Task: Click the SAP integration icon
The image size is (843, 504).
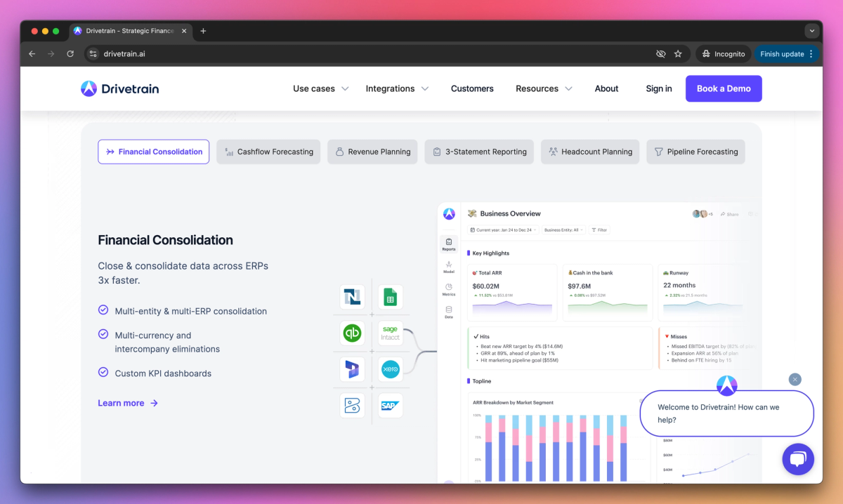Action: point(391,406)
